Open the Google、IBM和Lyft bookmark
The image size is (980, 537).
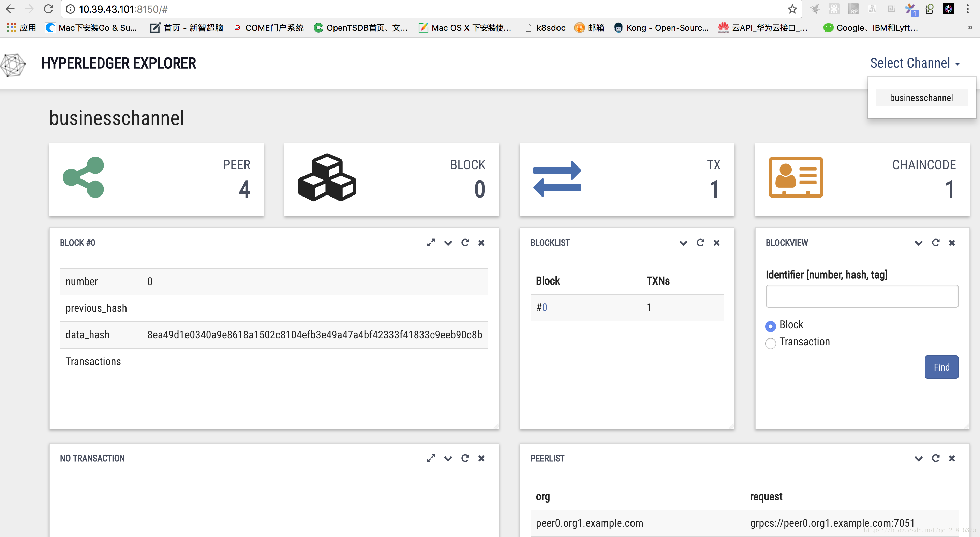pyautogui.click(x=871, y=27)
